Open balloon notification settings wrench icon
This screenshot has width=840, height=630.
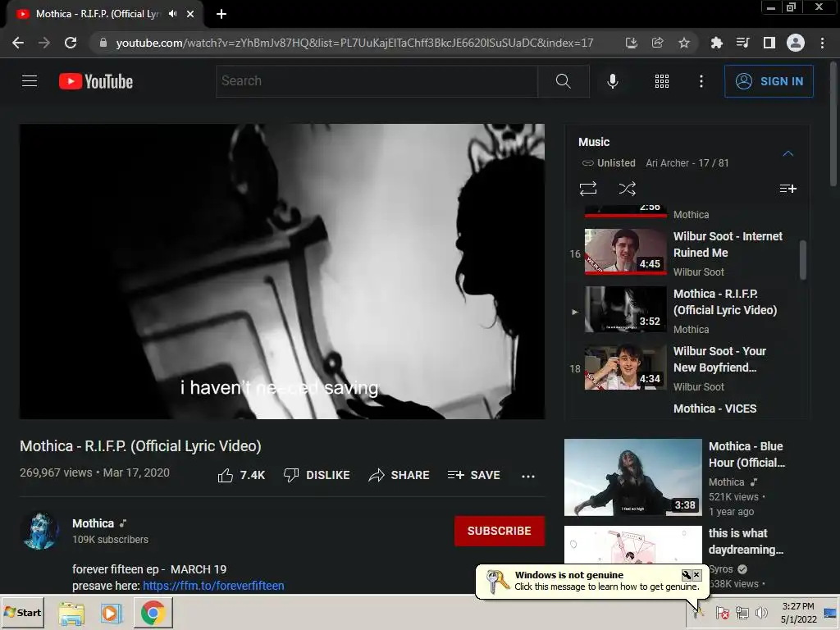tap(686, 575)
